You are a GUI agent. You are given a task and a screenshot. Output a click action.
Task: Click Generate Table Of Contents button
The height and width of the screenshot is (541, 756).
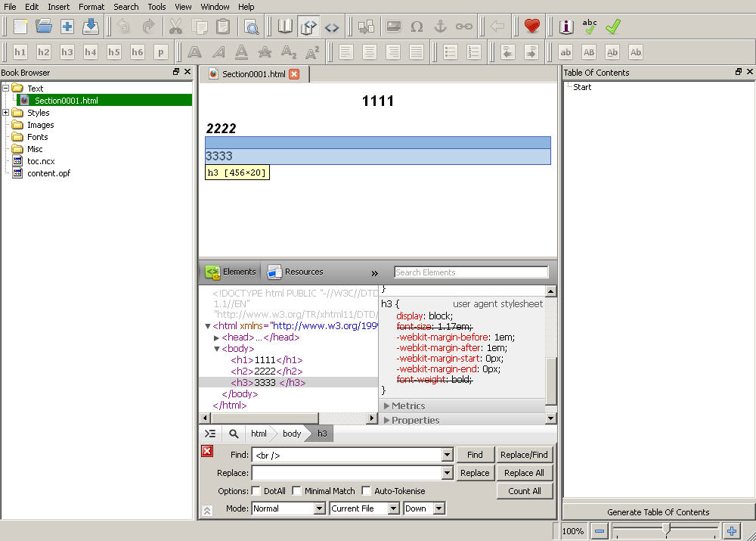pyautogui.click(x=658, y=512)
